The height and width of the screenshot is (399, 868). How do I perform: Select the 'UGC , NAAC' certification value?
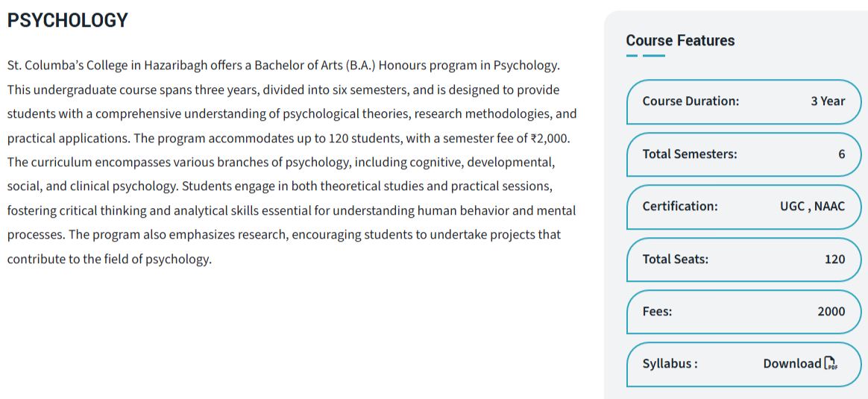[x=812, y=207]
